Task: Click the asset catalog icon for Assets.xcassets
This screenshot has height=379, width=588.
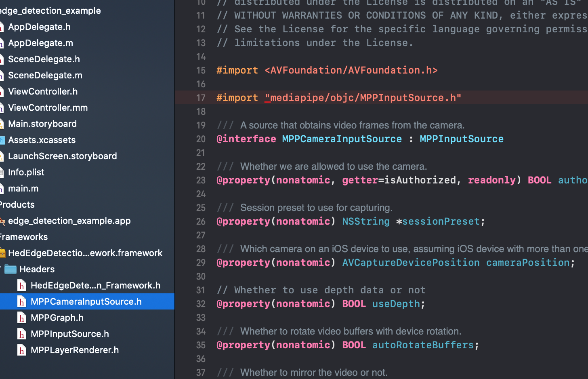Action: (x=2, y=140)
